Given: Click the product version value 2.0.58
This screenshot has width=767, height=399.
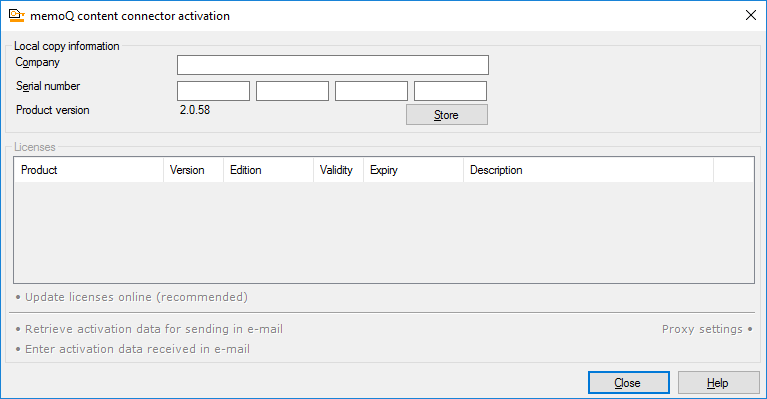Looking at the screenshot, I should [195, 110].
